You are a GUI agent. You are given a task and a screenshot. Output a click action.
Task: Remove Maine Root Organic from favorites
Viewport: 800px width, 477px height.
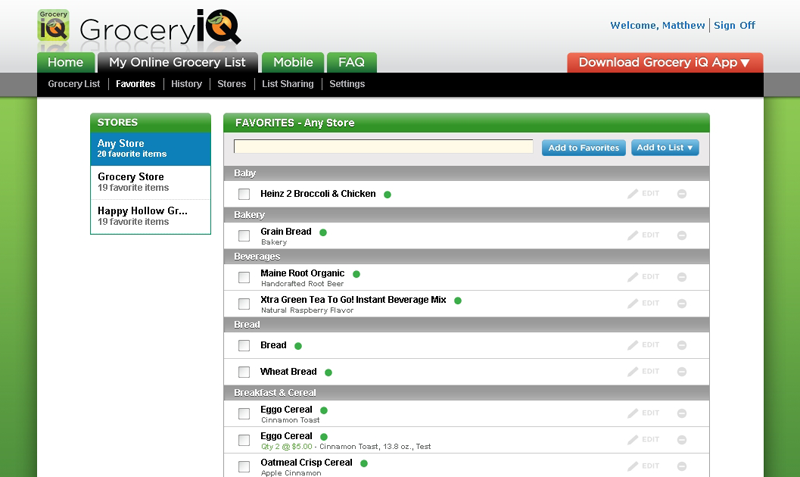coord(682,277)
